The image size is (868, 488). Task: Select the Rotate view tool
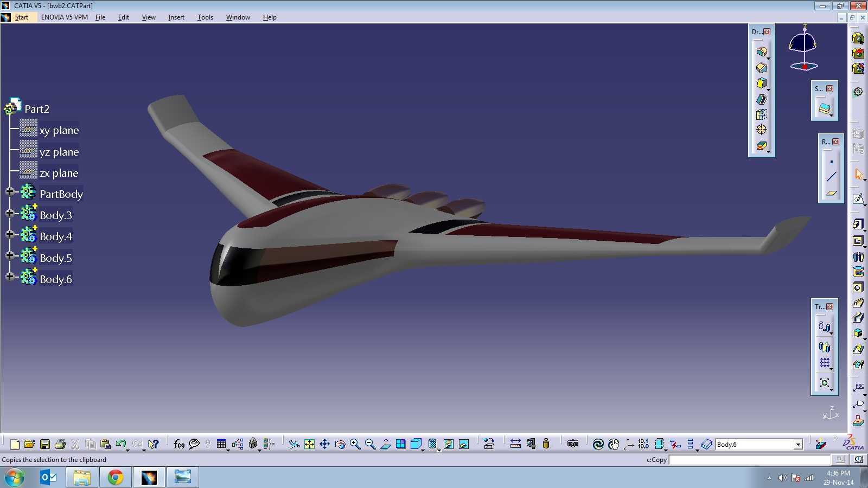(340, 444)
